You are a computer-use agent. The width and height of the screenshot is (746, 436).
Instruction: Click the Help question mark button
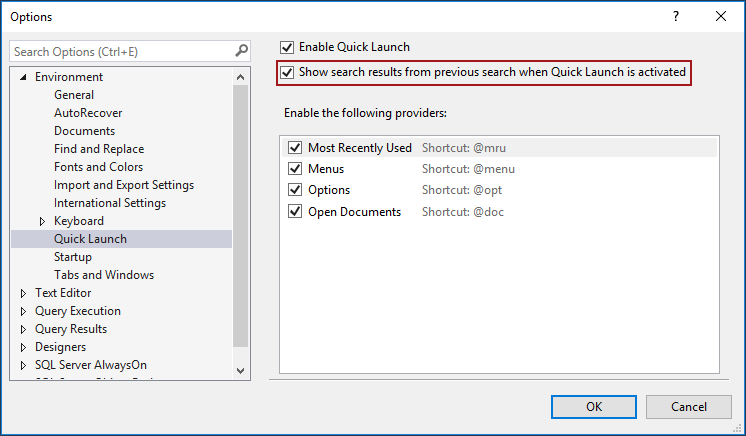(x=676, y=16)
